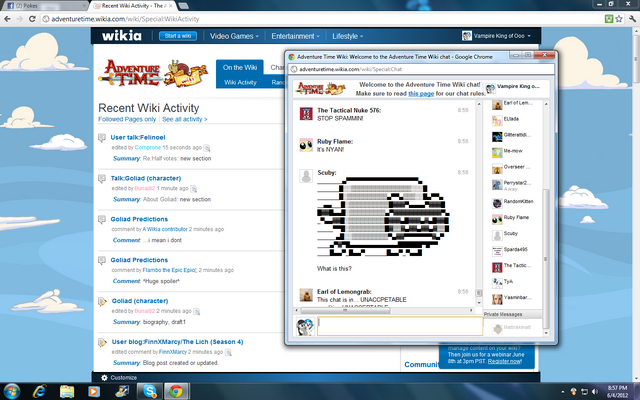
Task: Go back using Chrome's back arrow
Action: coord(7,19)
